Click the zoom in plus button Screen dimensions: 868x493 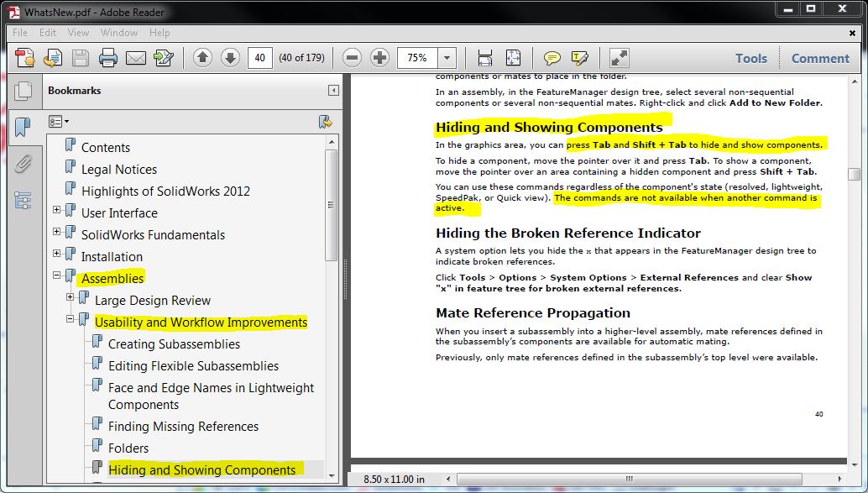(380, 58)
